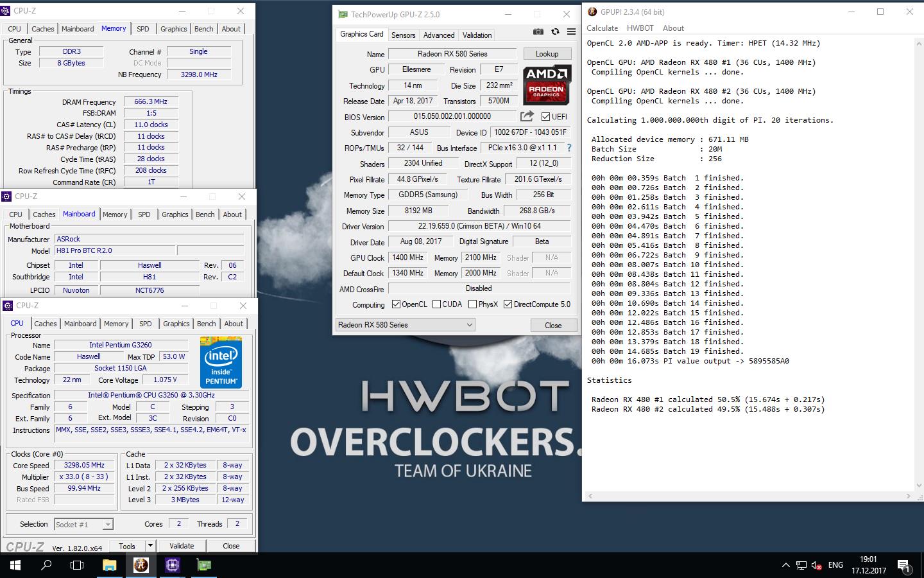This screenshot has height=578, width=924.
Task: Toggle the PhysX checkbox
Action: 472,304
